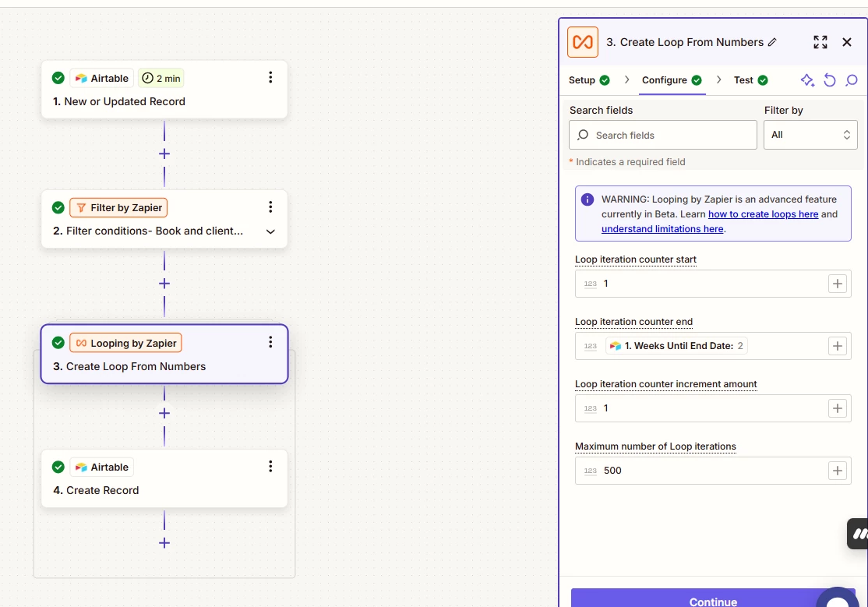Click the info icon in warning box
This screenshot has height=607, width=868.
(587, 199)
